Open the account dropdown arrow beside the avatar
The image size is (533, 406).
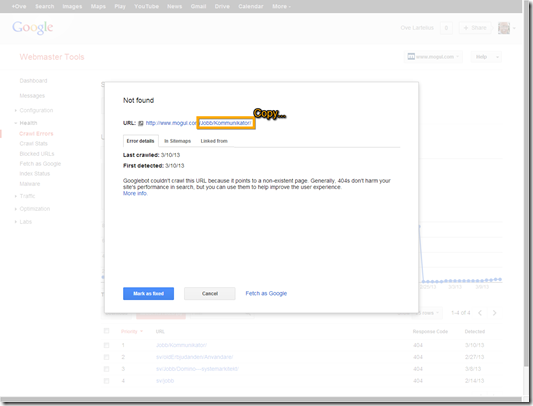pos(514,28)
